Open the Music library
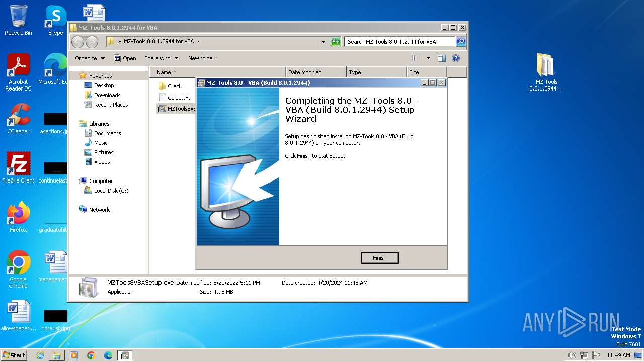 (x=101, y=143)
